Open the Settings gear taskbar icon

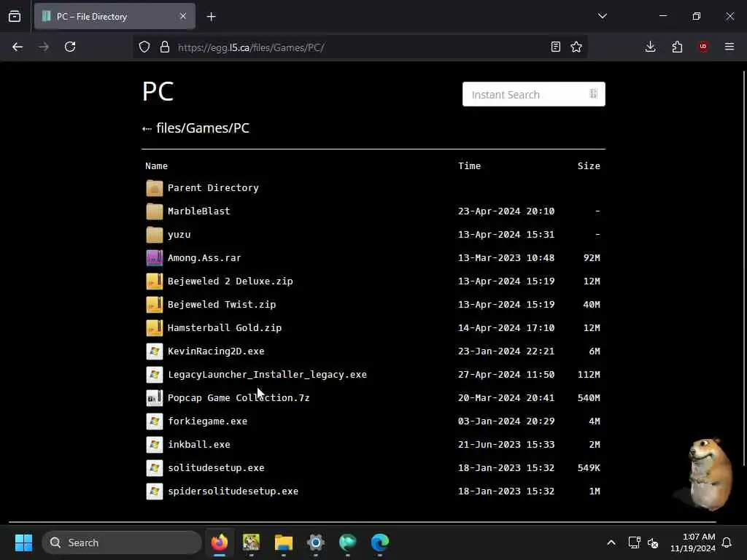pyautogui.click(x=315, y=542)
